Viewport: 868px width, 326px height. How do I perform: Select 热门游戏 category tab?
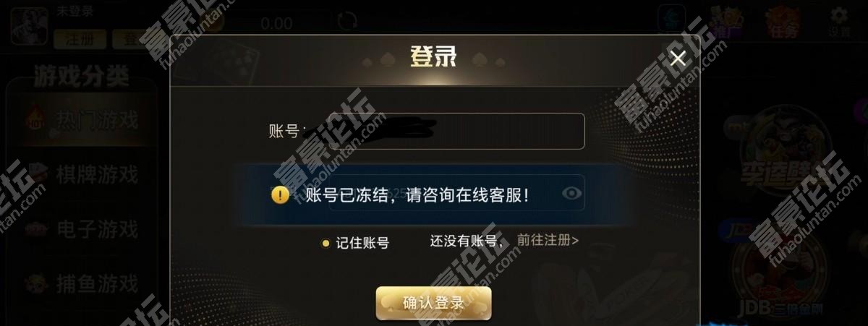tap(81, 119)
